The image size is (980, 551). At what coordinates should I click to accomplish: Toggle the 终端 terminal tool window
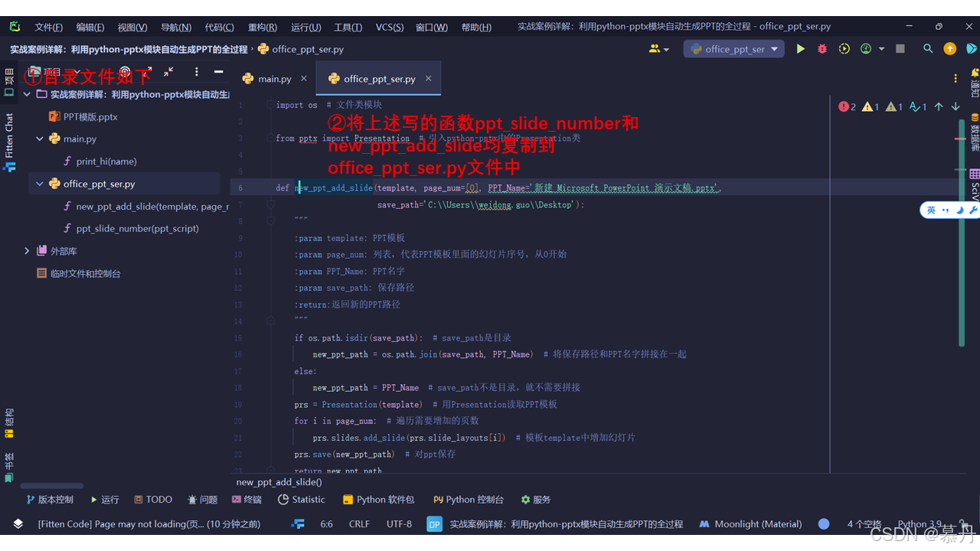[x=247, y=500]
